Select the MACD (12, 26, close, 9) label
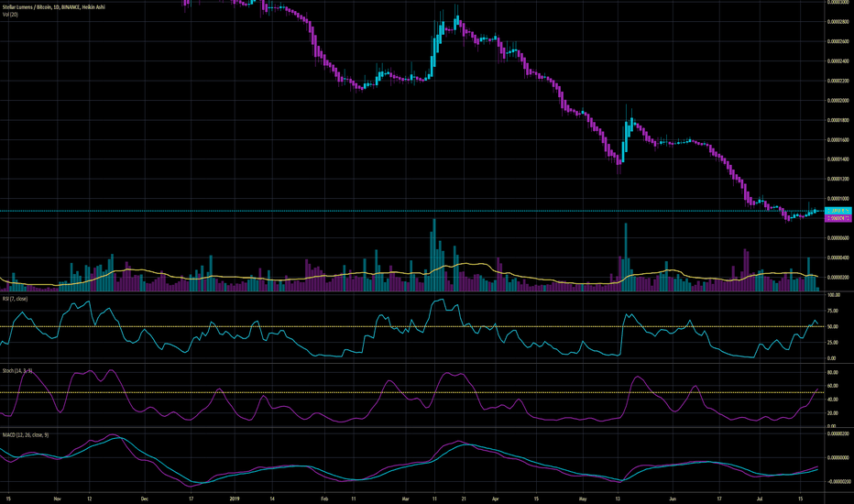 [26, 434]
